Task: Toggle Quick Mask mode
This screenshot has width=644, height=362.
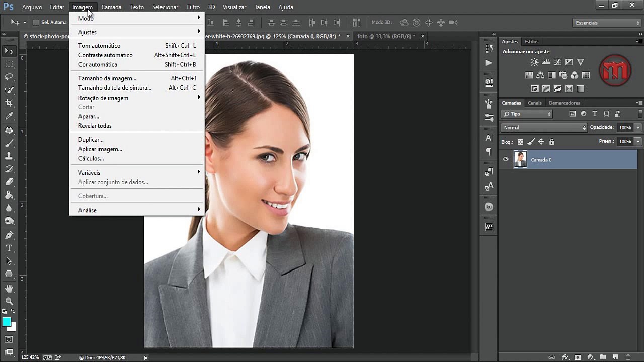Action: click(x=9, y=339)
